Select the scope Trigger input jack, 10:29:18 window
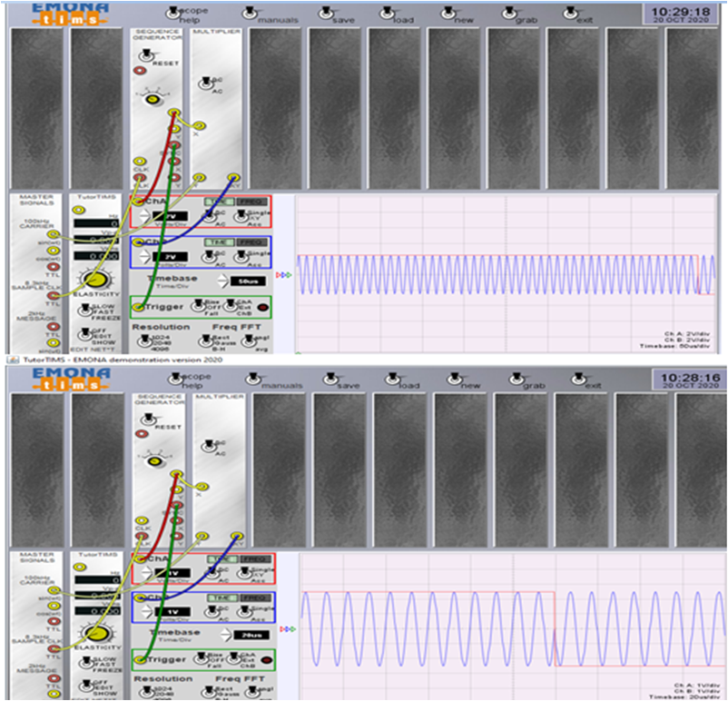The height and width of the screenshot is (701, 728). pos(138,307)
